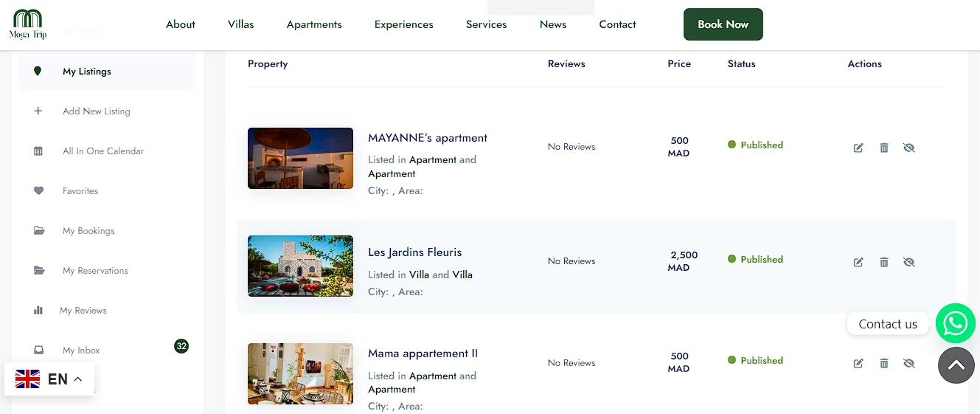Open All In One Calendar sidebar item
Screen dimensions: 980x414
tap(102, 151)
